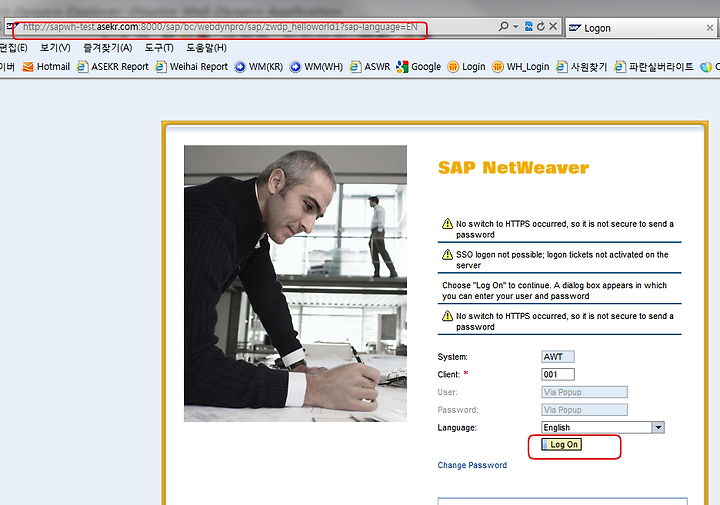Image resolution: width=720 pixels, height=505 pixels.
Task: Click the 'SSO logon not possible' message text
Action: click(x=562, y=260)
